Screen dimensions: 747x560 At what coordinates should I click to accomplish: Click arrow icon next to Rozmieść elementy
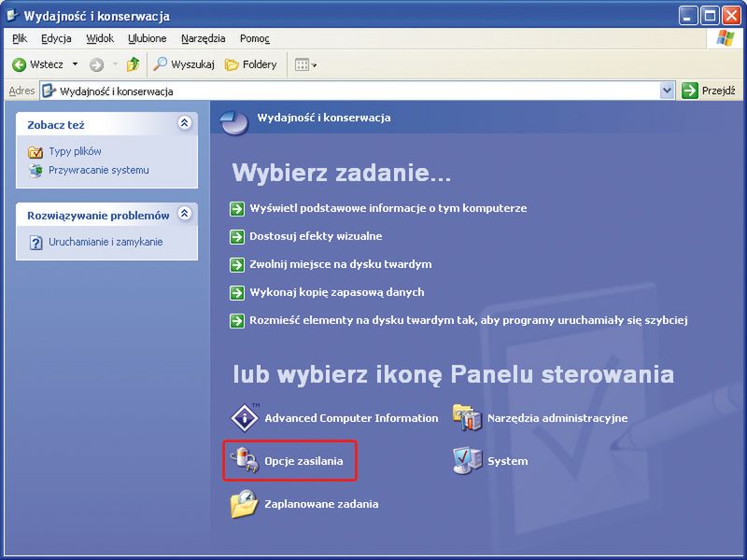[237, 321]
